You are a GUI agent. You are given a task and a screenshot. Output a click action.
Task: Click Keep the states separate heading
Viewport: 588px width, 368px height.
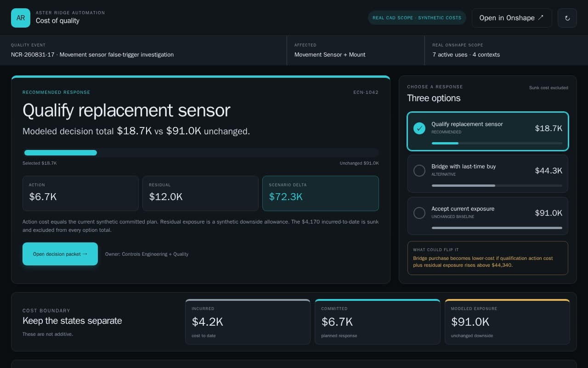pos(72,321)
